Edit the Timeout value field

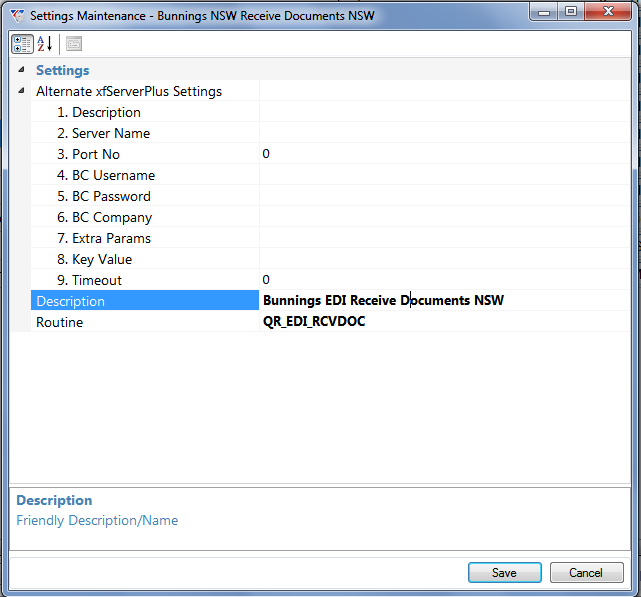[x=445, y=280]
